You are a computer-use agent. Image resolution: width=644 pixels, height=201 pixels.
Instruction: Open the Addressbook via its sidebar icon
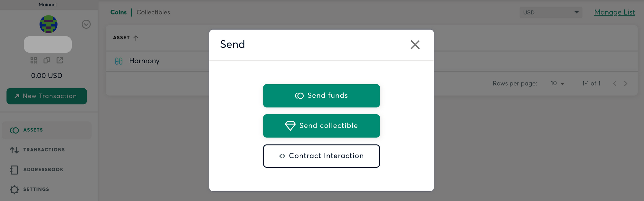14,170
